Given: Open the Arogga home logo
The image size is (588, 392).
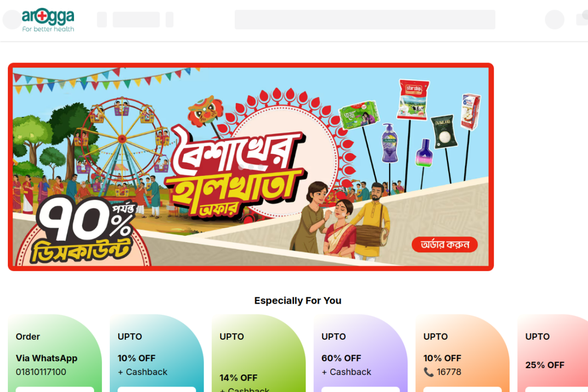Looking at the screenshot, I should 48,20.
